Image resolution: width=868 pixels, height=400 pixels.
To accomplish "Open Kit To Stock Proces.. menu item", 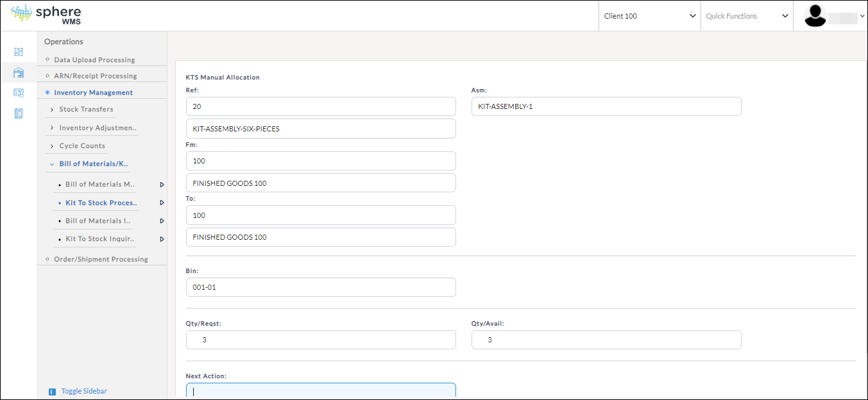I will (101, 203).
